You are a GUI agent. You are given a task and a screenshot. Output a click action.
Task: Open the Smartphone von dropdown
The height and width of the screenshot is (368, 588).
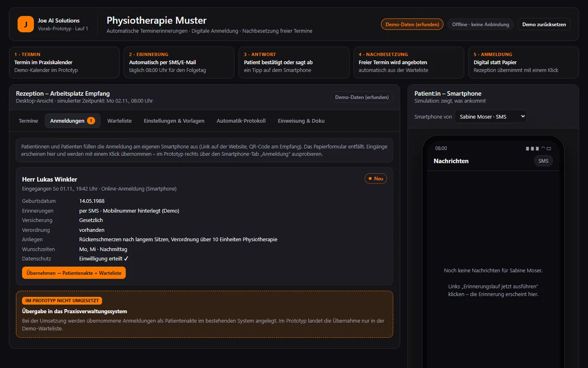pos(491,116)
